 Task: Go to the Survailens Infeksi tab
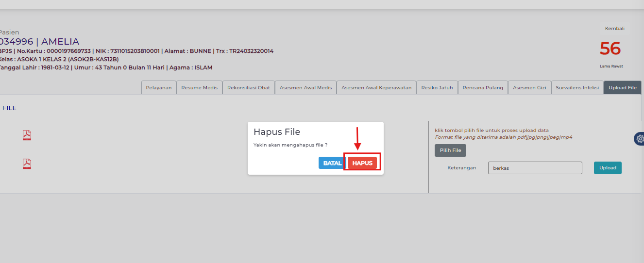point(577,88)
